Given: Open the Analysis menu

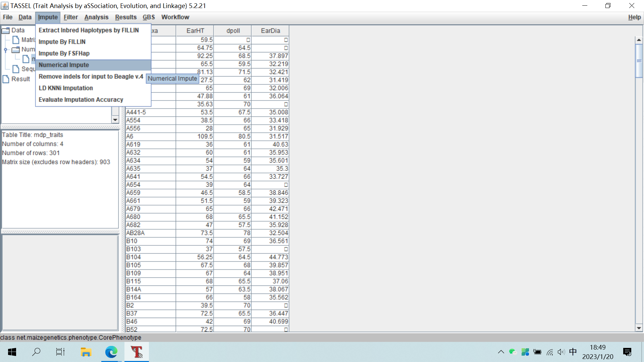Looking at the screenshot, I should coord(96,17).
